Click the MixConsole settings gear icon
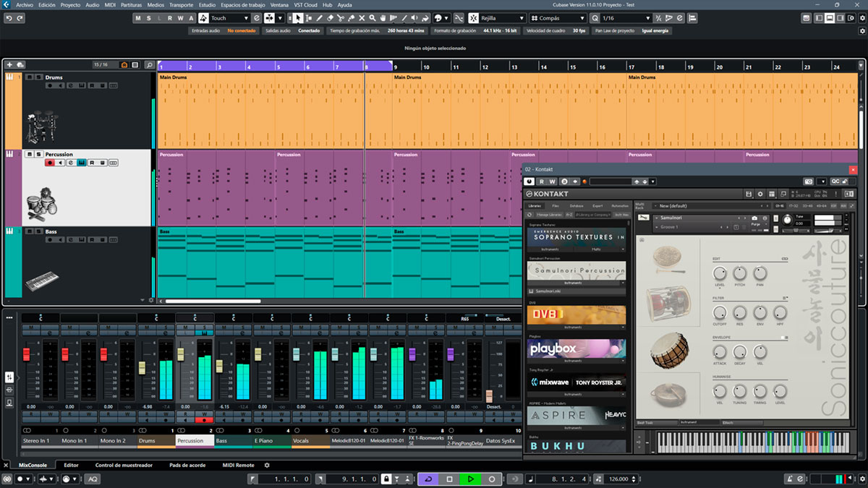This screenshot has height=488, width=868. point(266,465)
